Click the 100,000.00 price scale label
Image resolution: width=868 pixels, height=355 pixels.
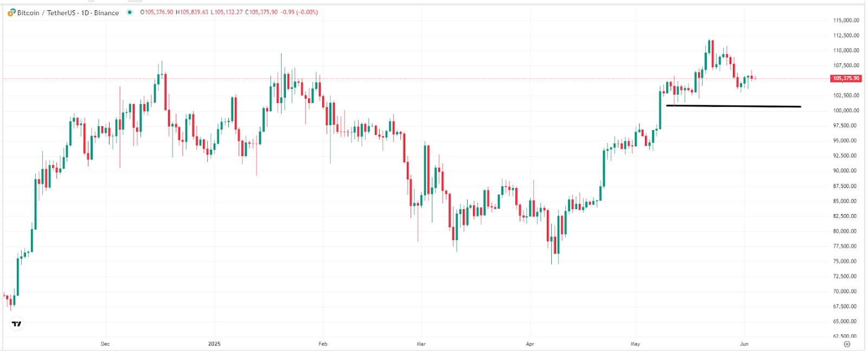[846, 111]
